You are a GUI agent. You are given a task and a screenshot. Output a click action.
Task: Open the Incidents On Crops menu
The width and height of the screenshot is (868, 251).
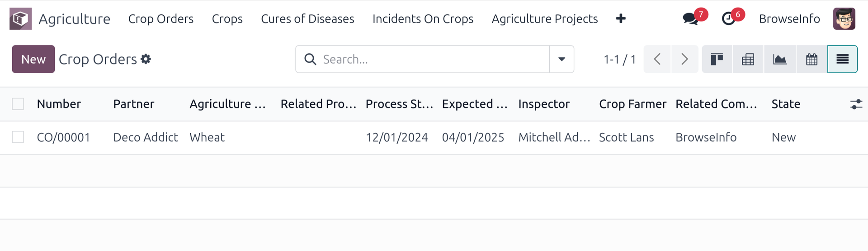point(423,19)
